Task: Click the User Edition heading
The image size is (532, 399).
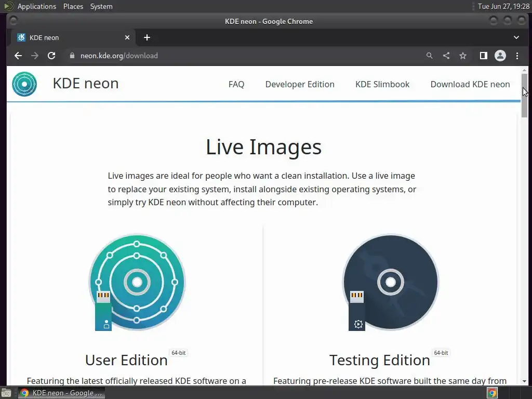Action: pyautogui.click(x=126, y=361)
